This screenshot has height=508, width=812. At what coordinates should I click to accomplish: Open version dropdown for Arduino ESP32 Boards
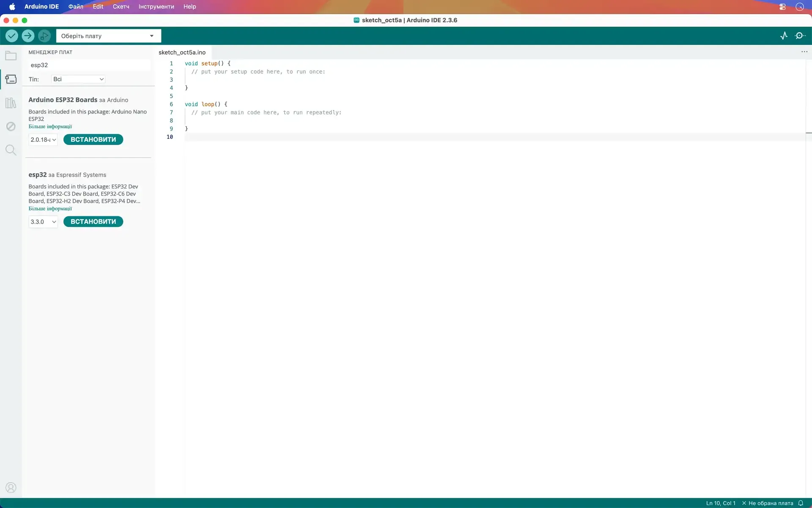coord(43,140)
